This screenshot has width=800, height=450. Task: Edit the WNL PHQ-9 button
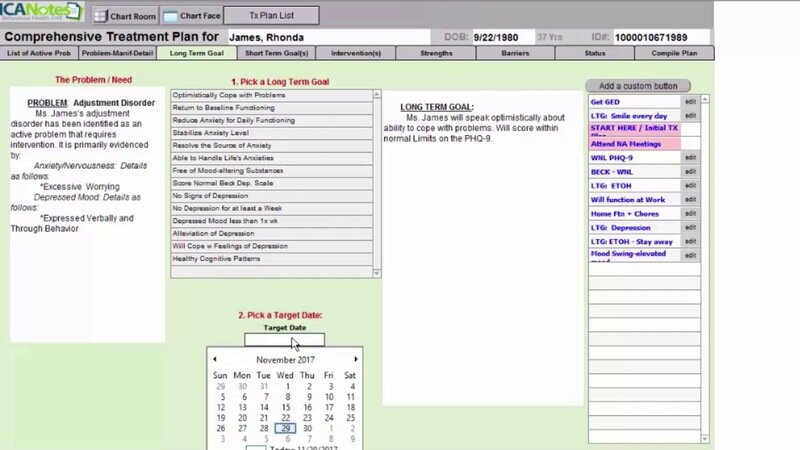690,158
